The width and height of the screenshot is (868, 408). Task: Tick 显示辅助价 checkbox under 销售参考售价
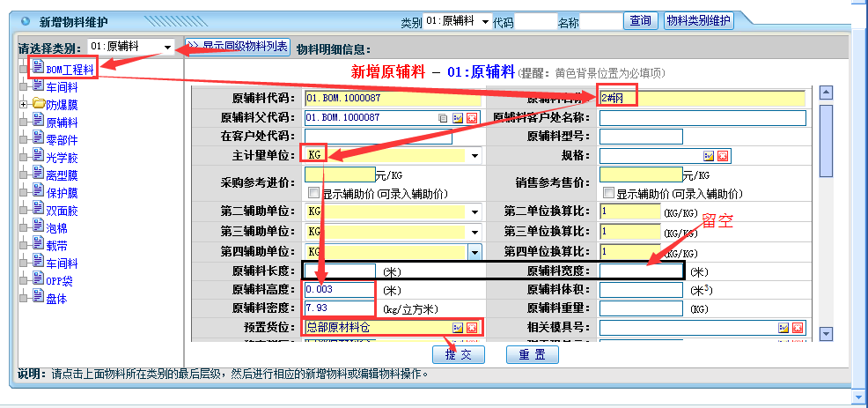[x=609, y=193]
